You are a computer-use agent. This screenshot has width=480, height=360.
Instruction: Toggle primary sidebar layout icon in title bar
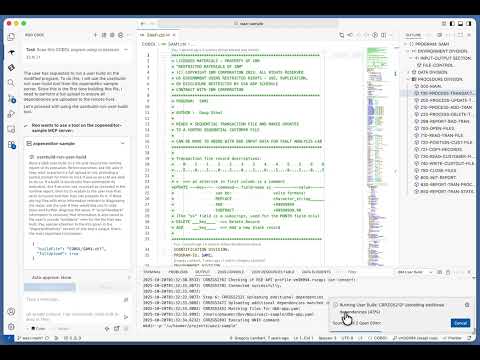click(x=452, y=24)
